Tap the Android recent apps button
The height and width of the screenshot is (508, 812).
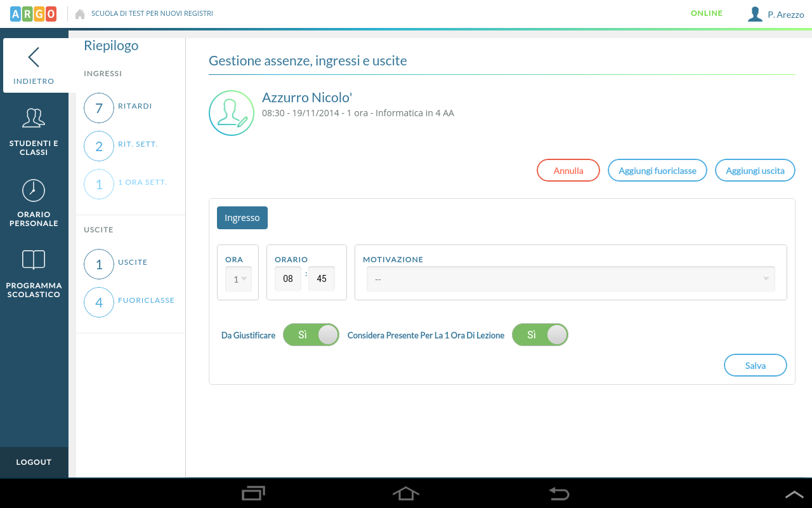(x=254, y=493)
